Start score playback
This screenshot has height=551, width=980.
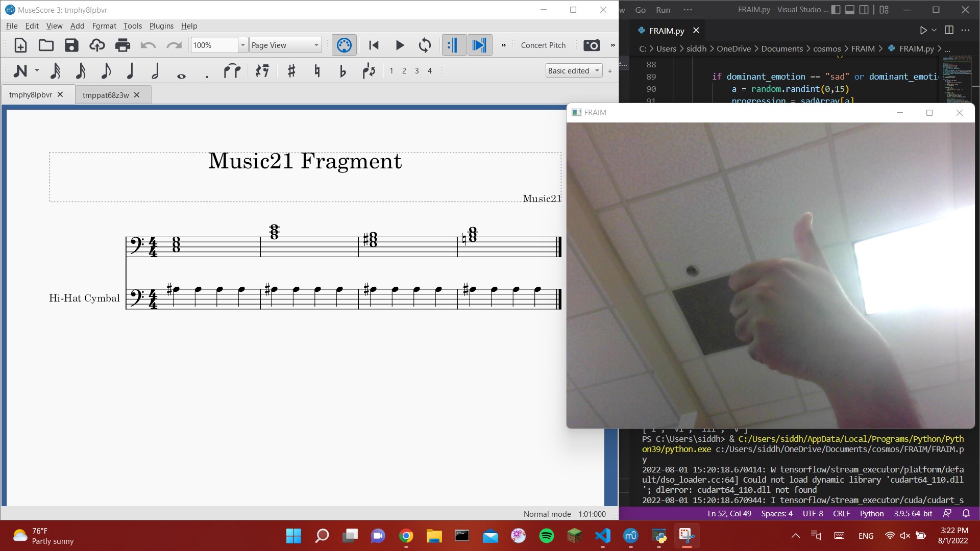400,45
